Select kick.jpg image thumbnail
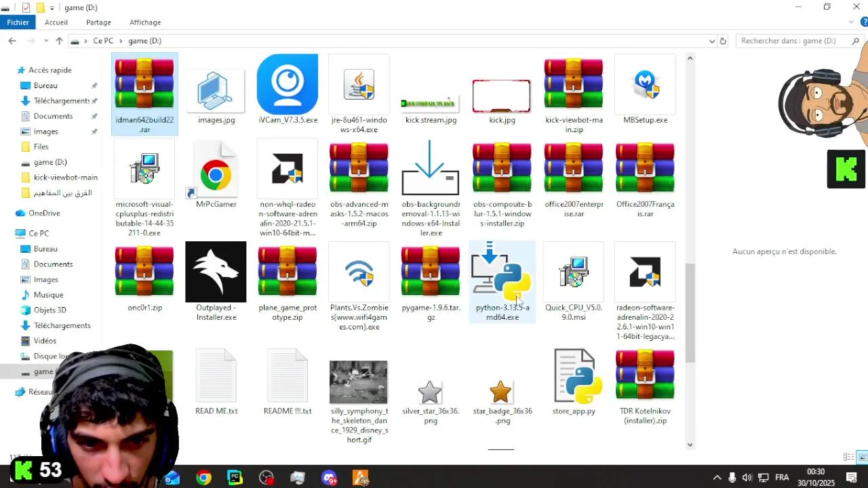The height and width of the screenshot is (488, 868). tap(502, 96)
